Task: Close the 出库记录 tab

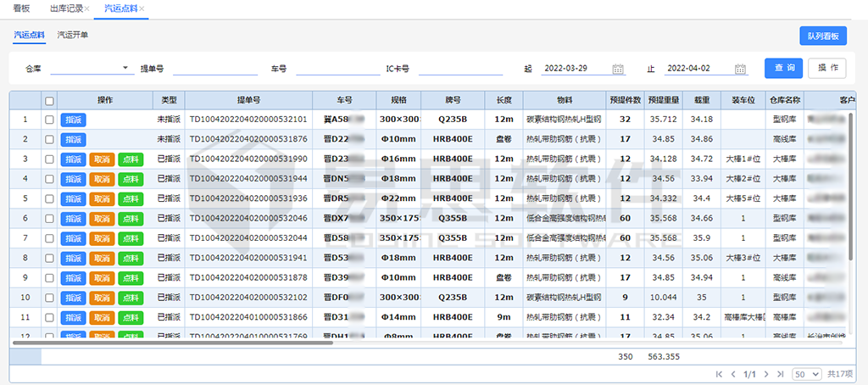Action: (86, 8)
